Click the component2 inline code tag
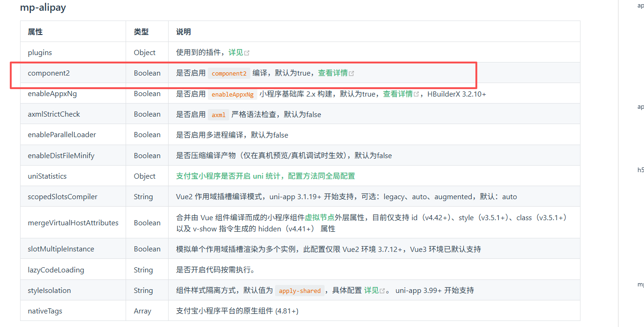This screenshot has width=644, height=327. coord(229,74)
